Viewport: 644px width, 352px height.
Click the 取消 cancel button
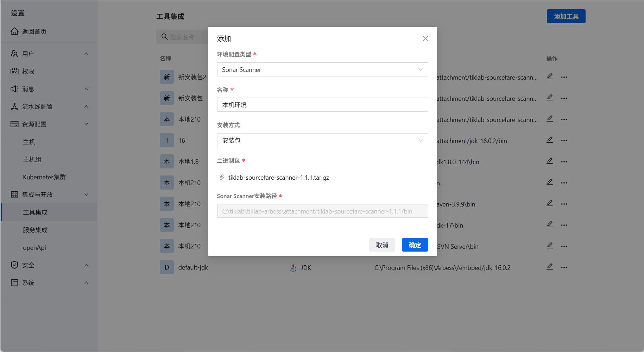[x=382, y=245]
